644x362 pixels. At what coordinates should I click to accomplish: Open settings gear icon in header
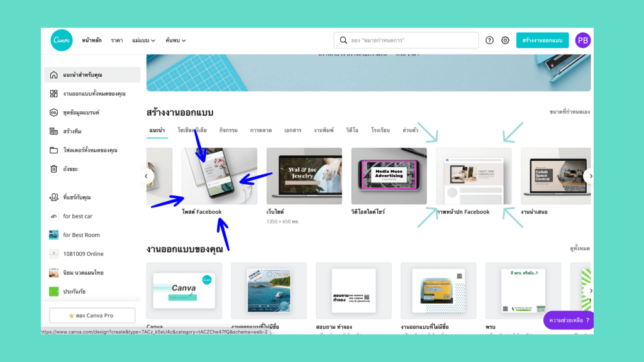pos(505,40)
